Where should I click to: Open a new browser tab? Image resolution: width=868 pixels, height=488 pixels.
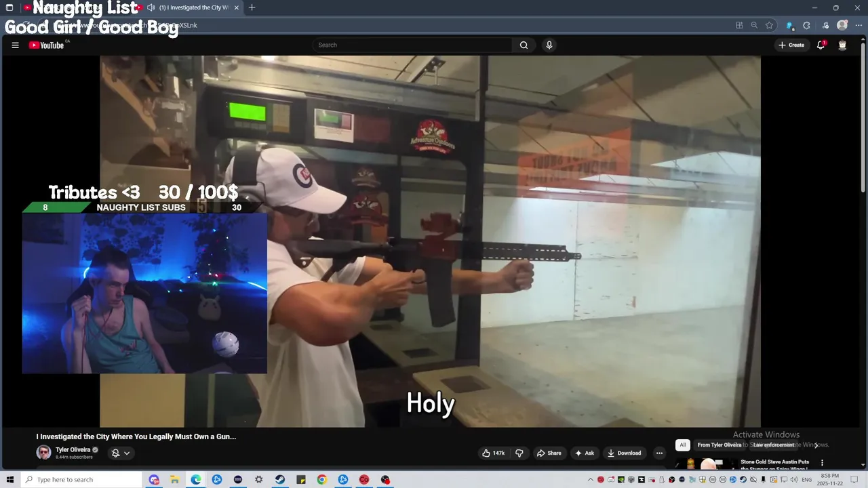(x=252, y=7)
